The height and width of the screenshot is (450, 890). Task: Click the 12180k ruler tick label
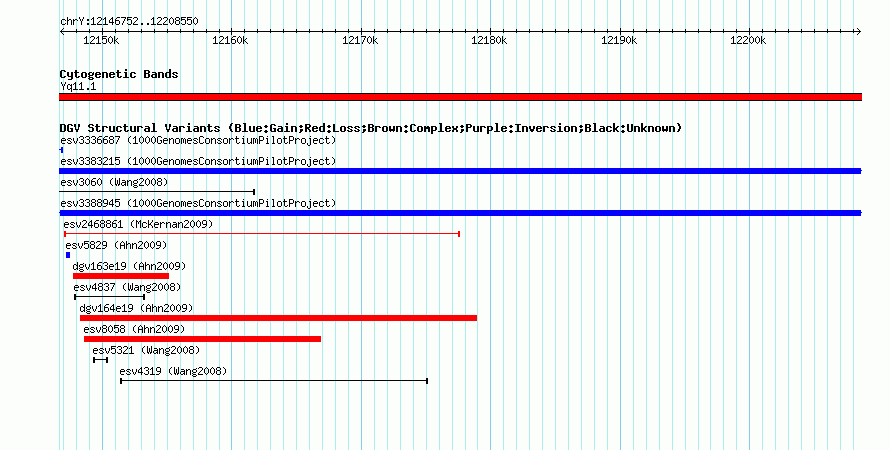[x=489, y=40]
